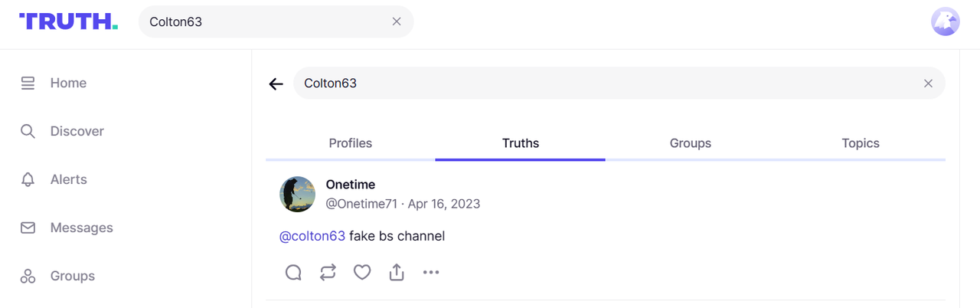Switch to the Profiles tab
This screenshot has height=308, width=980.
point(351,143)
